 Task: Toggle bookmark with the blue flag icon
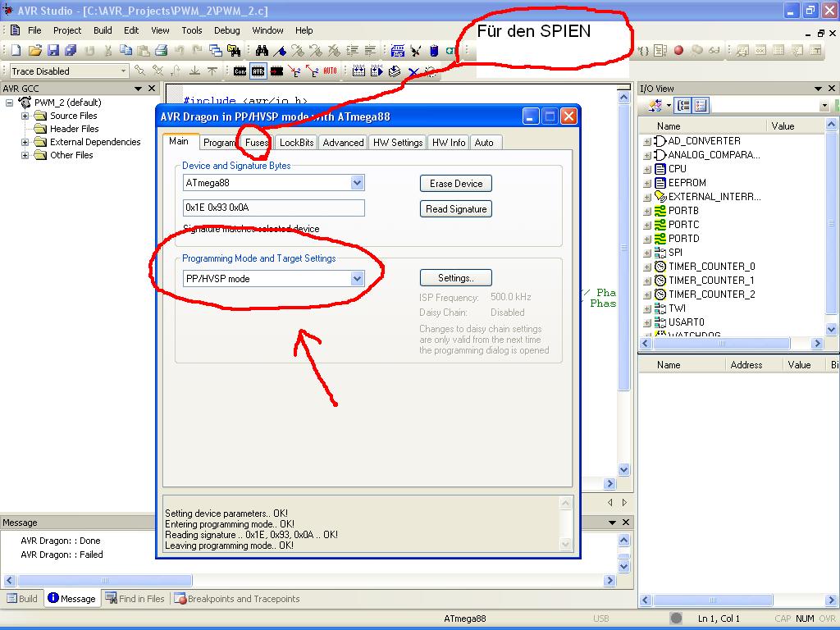pyautogui.click(x=280, y=50)
